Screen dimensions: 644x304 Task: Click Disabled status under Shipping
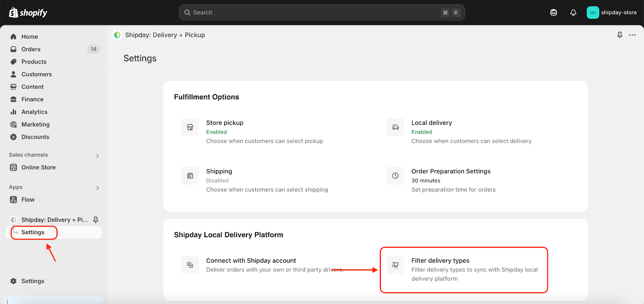(217, 181)
